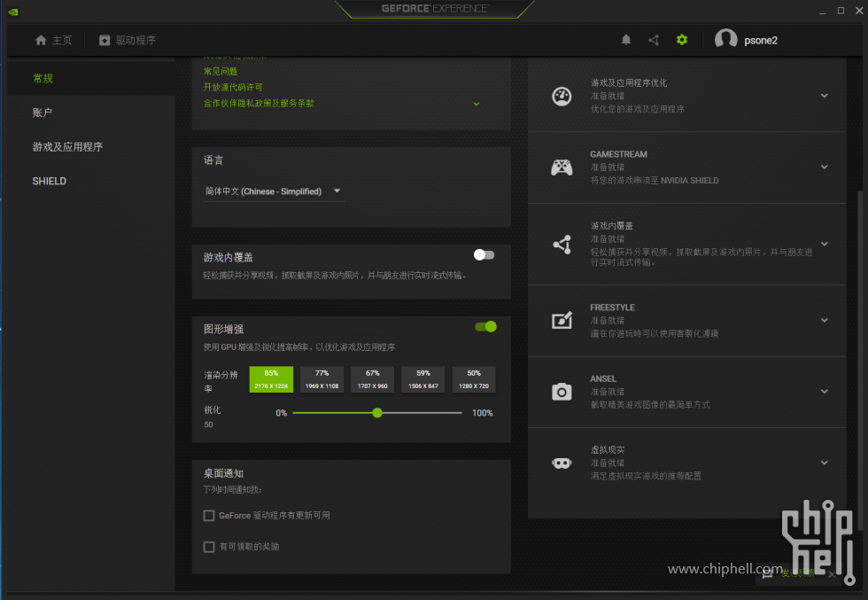Open settings via green gear icon
The image size is (868, 600).
click(x=682, y=40)
